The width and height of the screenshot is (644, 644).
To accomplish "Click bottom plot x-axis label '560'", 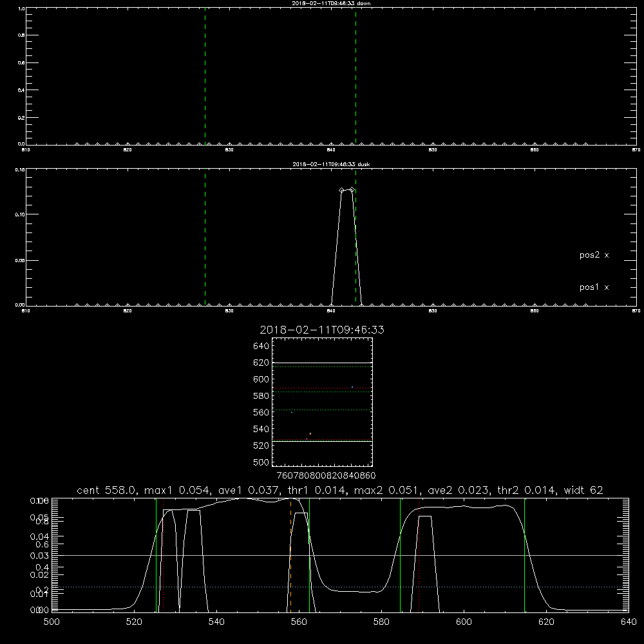I will point(299,622).
